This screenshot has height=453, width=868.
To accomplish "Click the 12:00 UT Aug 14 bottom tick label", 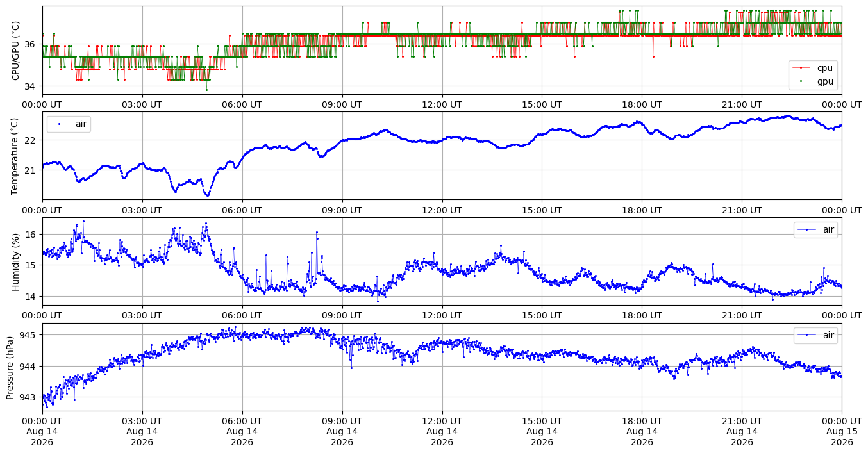I will pyautogui.click(x=442, y=432).
